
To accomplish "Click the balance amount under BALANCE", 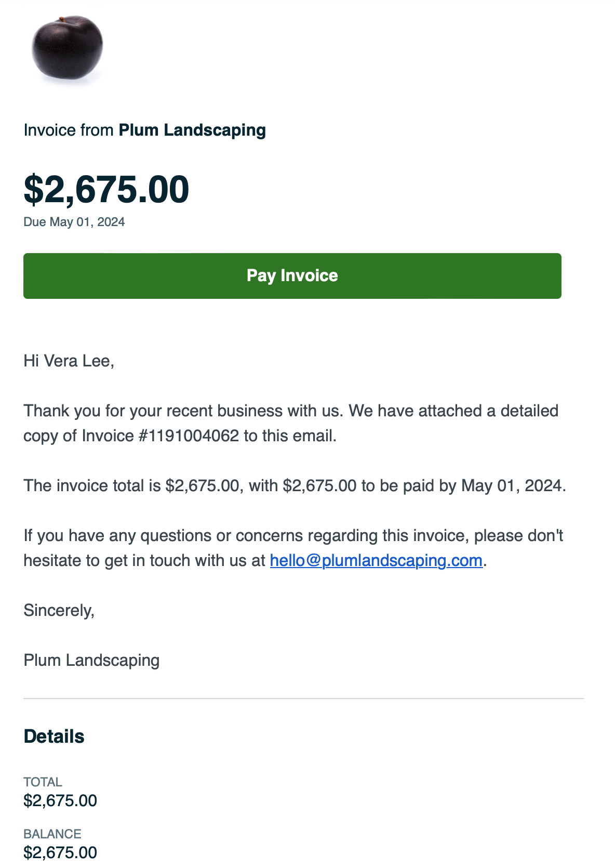I will tap(60, 852).
